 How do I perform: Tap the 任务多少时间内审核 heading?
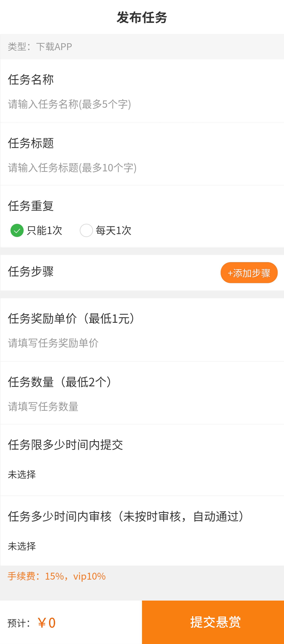[126, 516]
